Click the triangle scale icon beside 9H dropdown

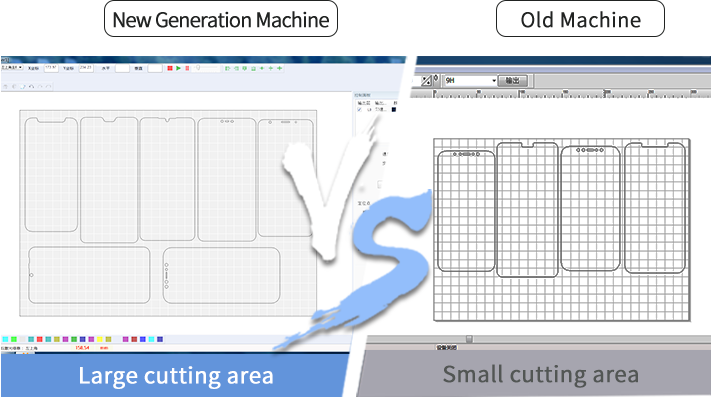[426, 81]
